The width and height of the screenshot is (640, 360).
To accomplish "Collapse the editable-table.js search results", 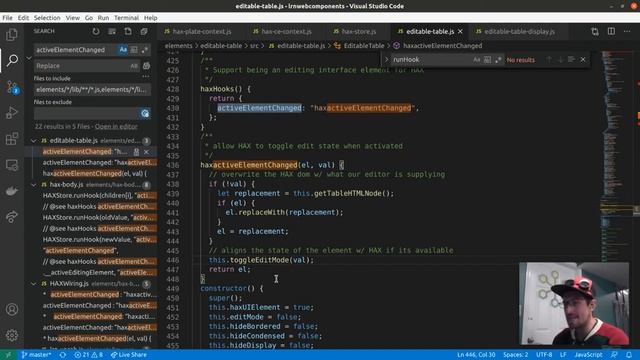I will point(33,141).
